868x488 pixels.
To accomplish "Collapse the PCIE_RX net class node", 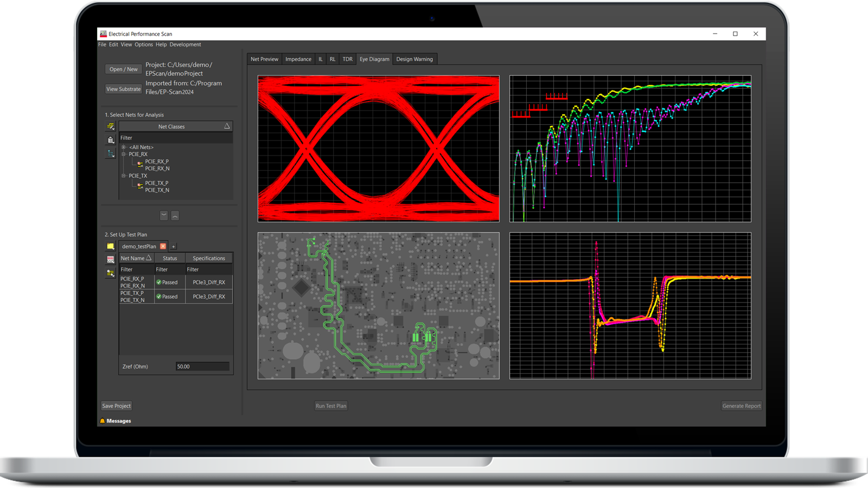I will [124, 154].
